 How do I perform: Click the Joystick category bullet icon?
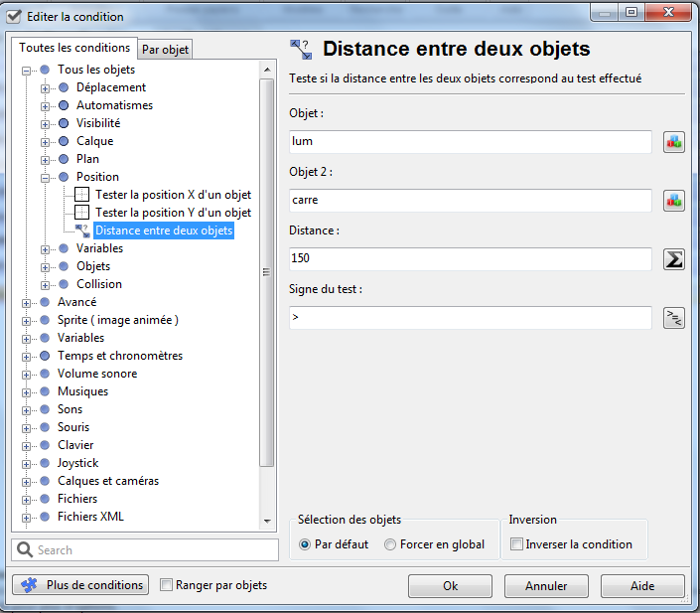[45, 463]
